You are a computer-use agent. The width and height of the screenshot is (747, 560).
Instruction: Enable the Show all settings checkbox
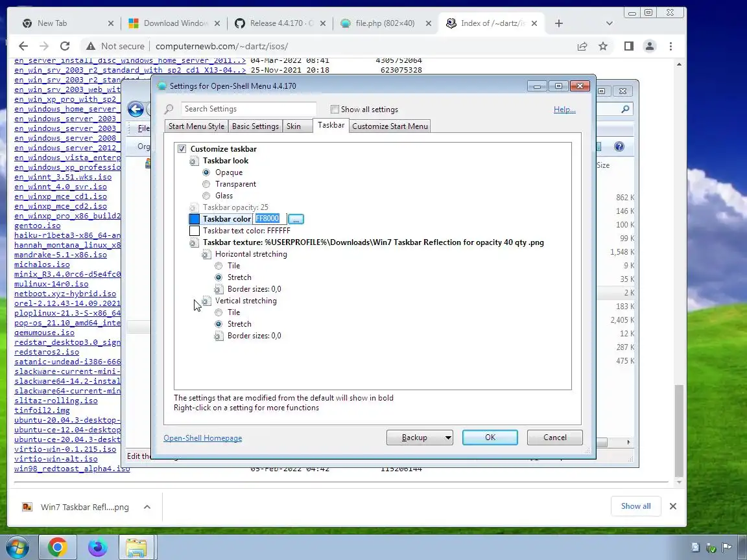pos(335,110)
